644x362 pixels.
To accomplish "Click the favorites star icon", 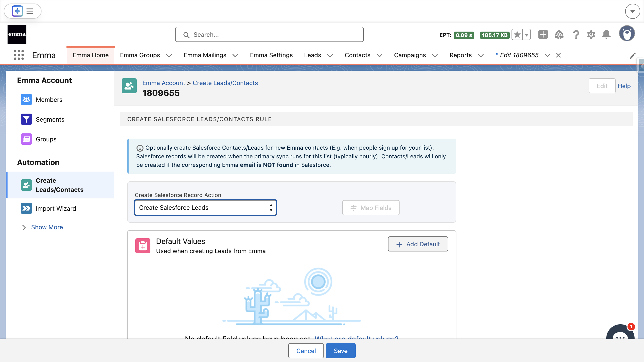I will [x=517, y=34].
